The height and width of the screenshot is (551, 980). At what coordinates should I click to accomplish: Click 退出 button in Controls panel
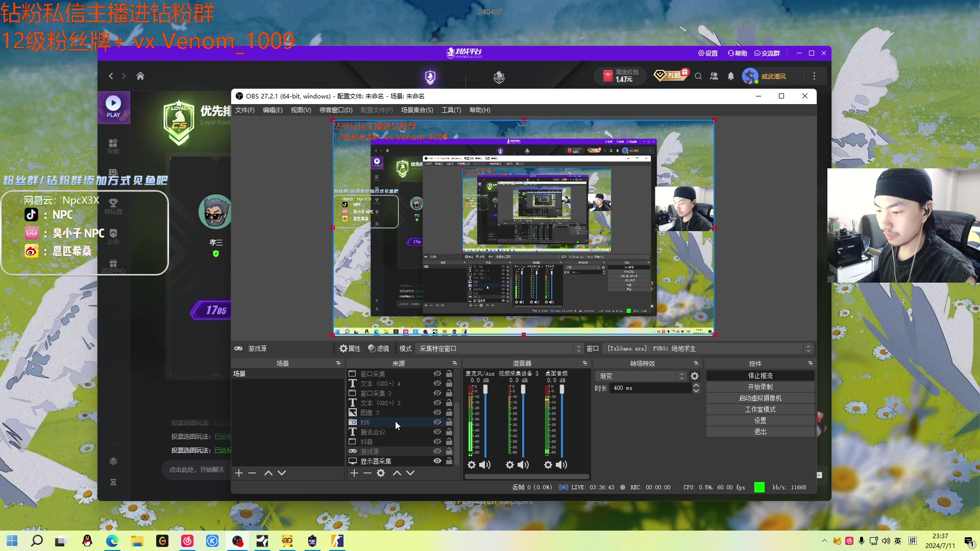tap(761, 432)
